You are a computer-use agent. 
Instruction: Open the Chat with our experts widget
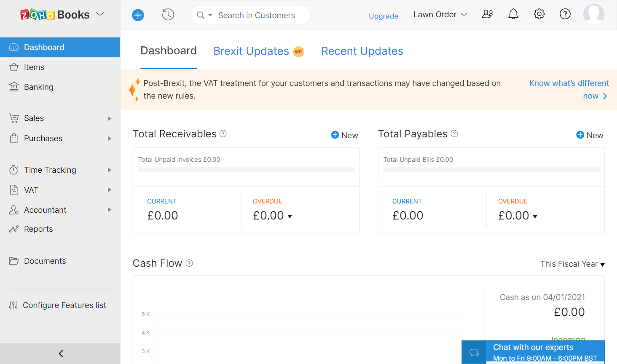coord(533,352)
